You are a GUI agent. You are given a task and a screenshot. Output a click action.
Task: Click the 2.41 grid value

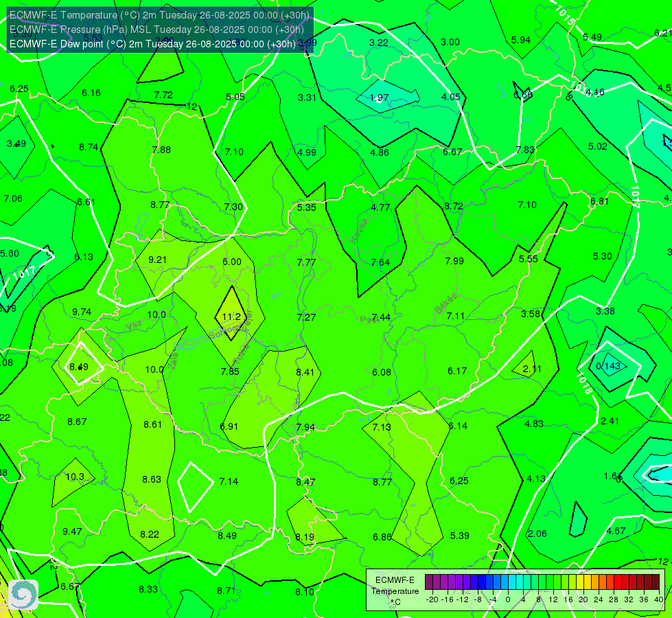(x=610, y=421)
